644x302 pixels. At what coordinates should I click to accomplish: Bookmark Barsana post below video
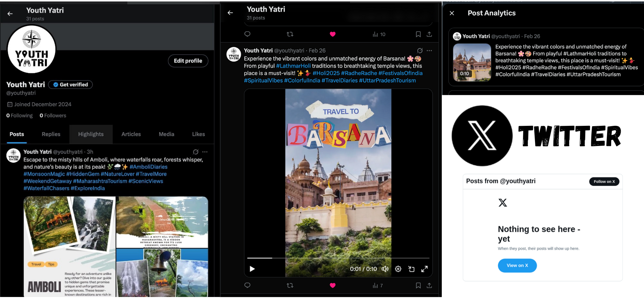(418, 286)
